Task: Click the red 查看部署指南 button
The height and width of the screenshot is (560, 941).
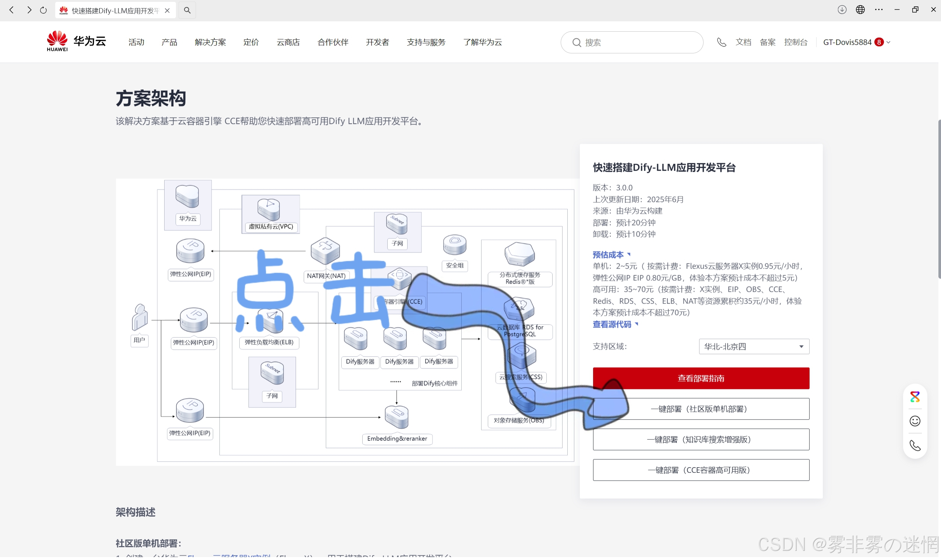Action: coord(701,378)
